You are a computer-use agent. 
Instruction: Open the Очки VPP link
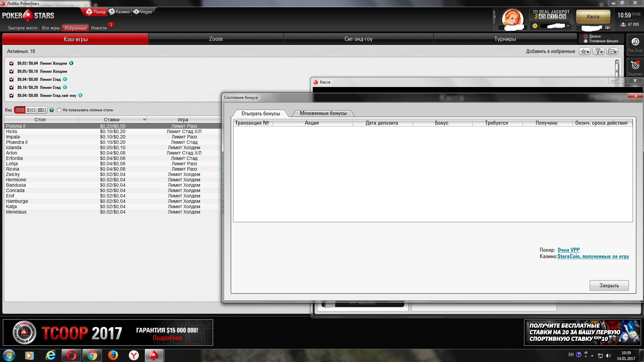coord(569,250)
